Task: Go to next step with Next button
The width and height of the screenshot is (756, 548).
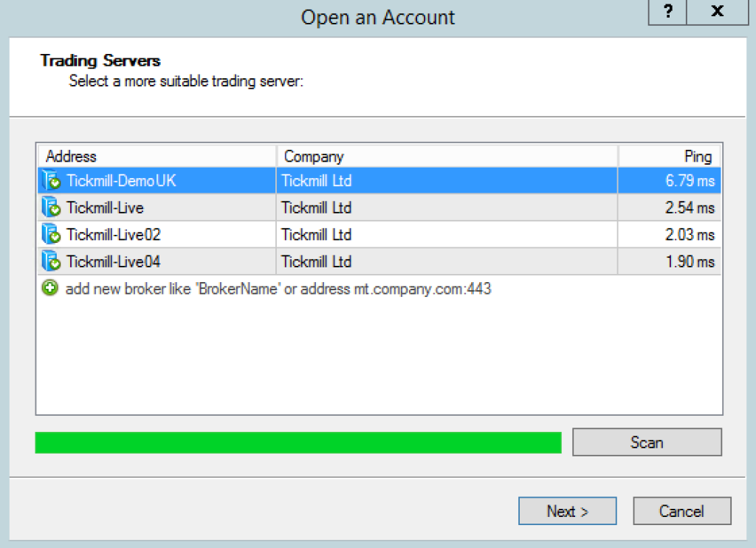Action: [568, 511]
